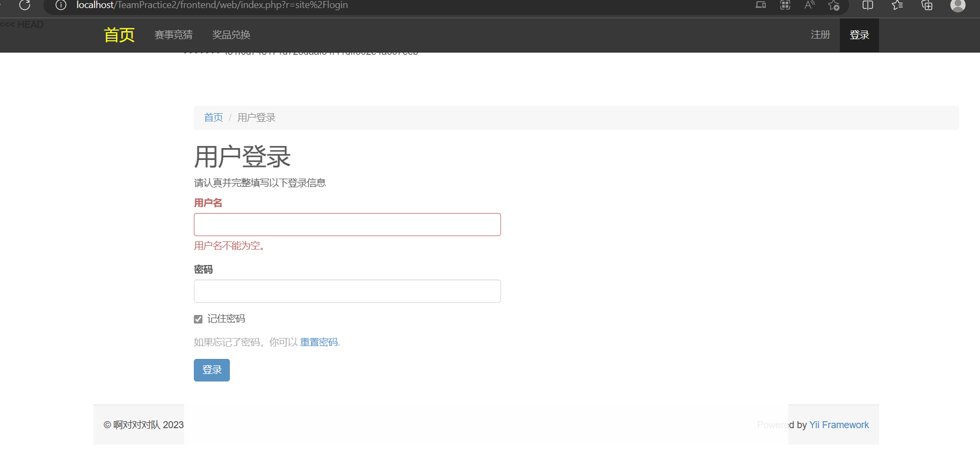Open the browser profile avatar
980x470 pixels.
tap(958, 5)
